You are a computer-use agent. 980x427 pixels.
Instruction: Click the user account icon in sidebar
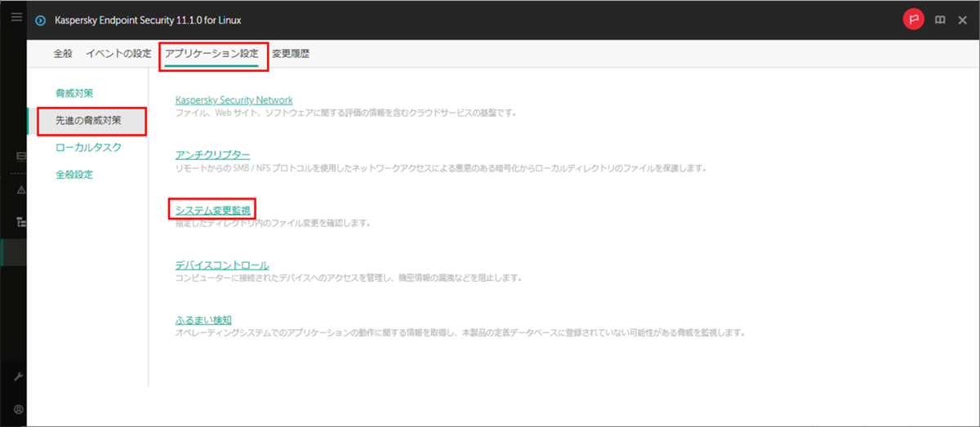point(19,409)
